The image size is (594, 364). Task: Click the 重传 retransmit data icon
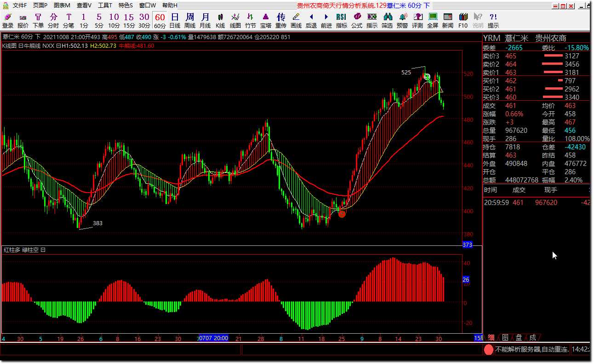point(281,21)
